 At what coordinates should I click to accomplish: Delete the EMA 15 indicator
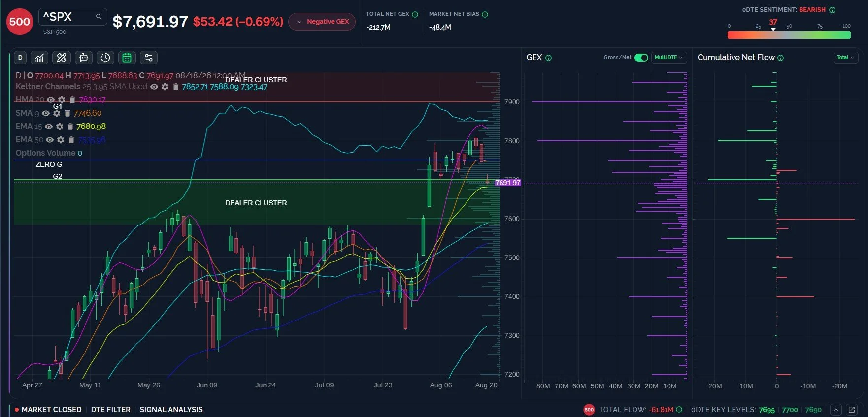(70, 127)
